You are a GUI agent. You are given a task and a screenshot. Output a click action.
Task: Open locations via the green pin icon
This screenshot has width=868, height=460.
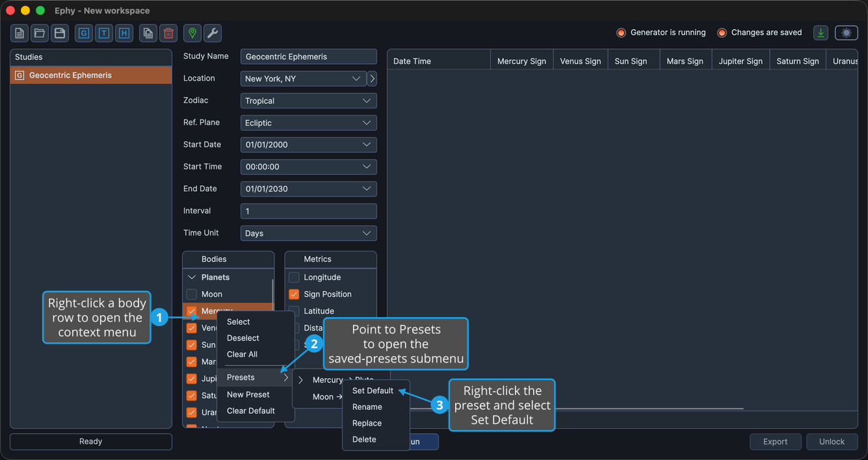192,33
